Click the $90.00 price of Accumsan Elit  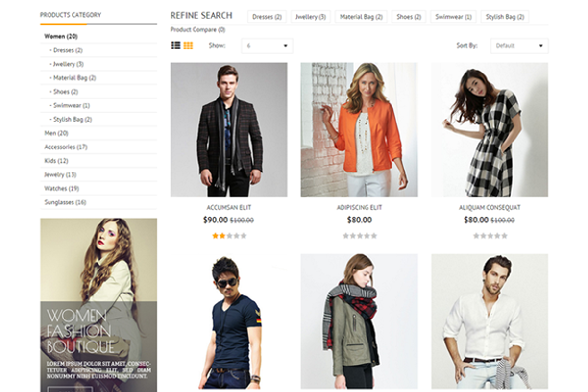point(216,220)
